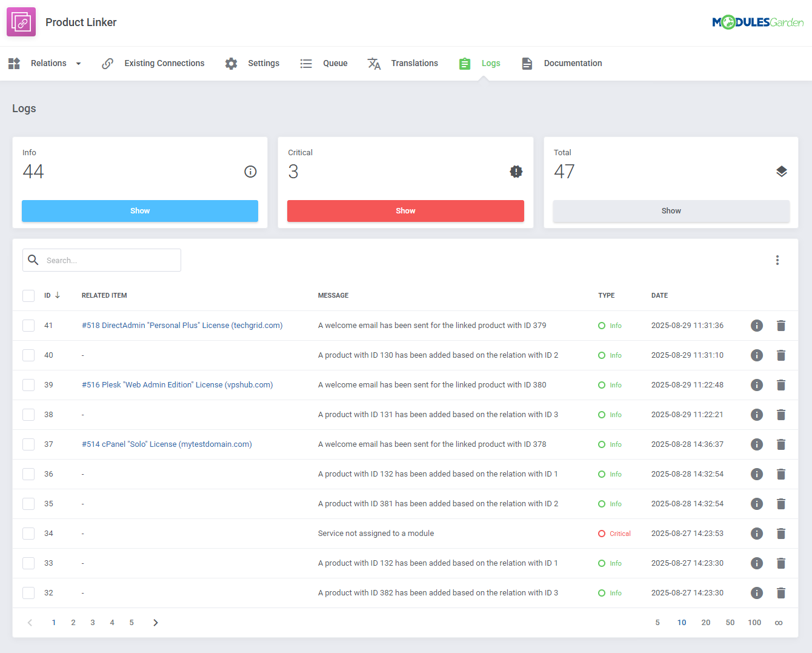This screenshot has height=653, width=812.
Task: Select the Queue list icon
Action: pyautogui.click(x=306, y=63)
